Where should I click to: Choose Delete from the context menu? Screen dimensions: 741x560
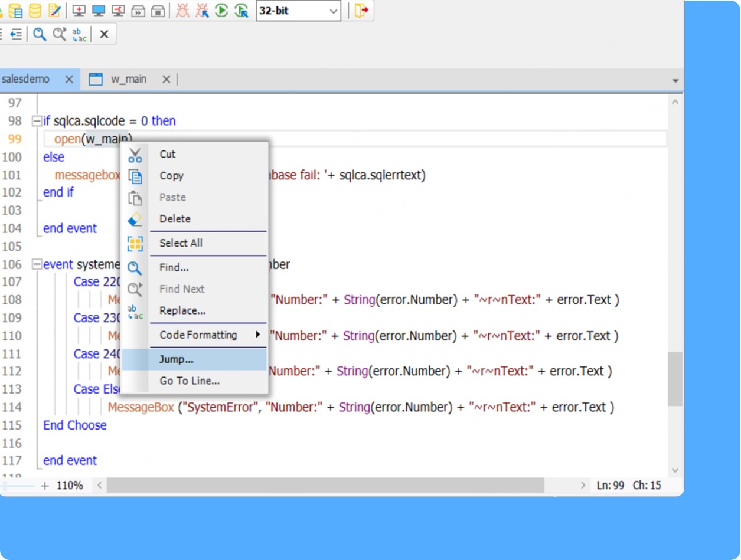coord(195,219)
